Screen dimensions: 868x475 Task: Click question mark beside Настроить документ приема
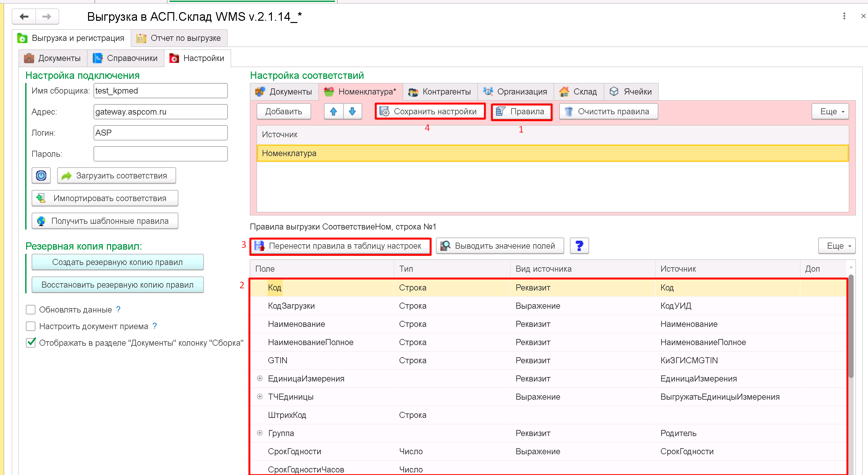155,326
